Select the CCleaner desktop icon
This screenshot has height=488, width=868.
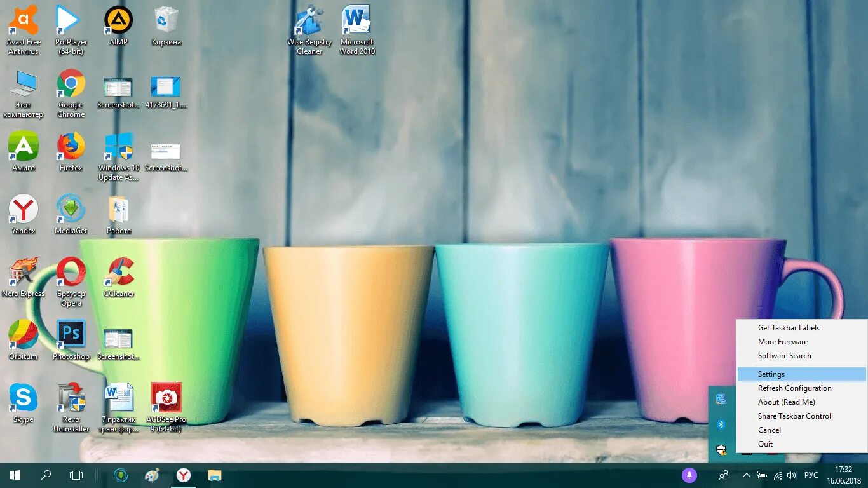click(119, 278)
